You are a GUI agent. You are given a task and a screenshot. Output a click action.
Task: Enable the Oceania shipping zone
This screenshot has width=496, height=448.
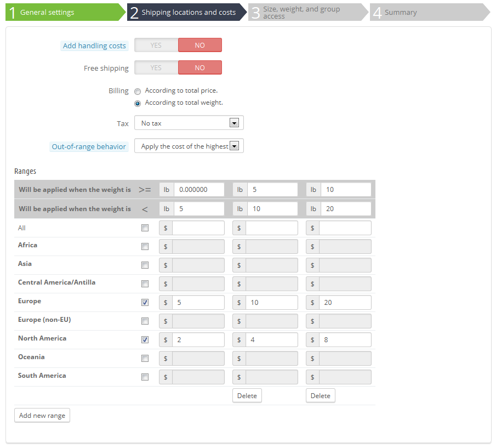pyautogui.click(x=145, y=358)
